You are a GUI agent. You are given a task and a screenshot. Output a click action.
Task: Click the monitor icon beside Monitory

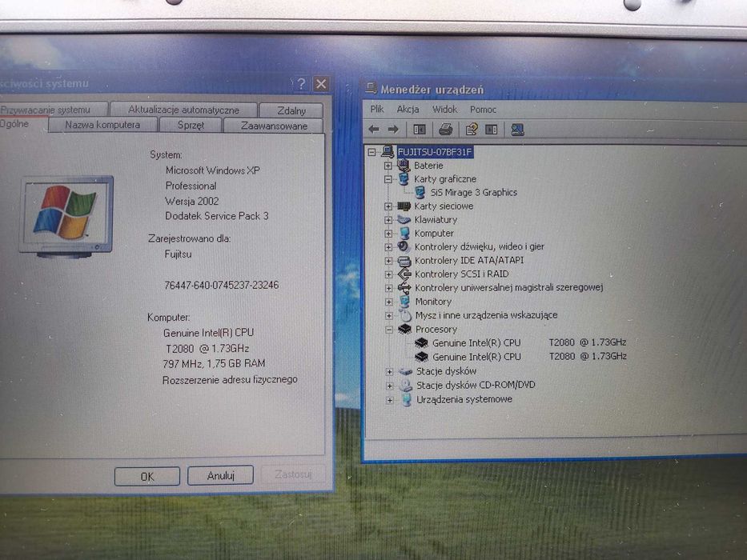405,302
